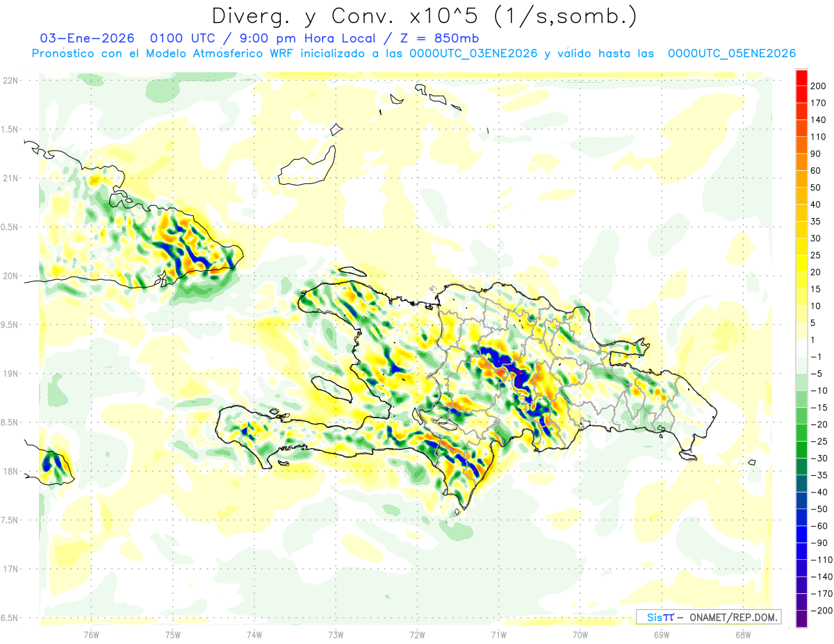Click the '21N' latitude axis label
834x644 pixels.
click(10, 178)
